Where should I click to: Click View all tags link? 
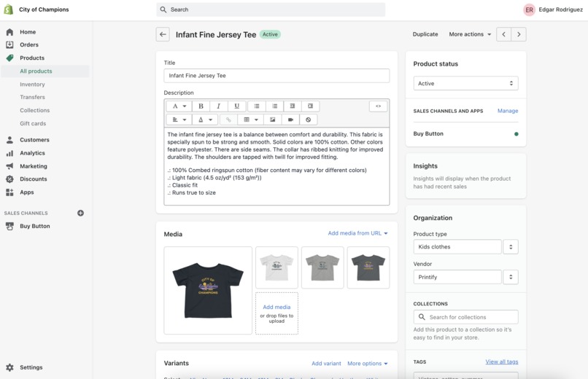[x=502, y=362]
